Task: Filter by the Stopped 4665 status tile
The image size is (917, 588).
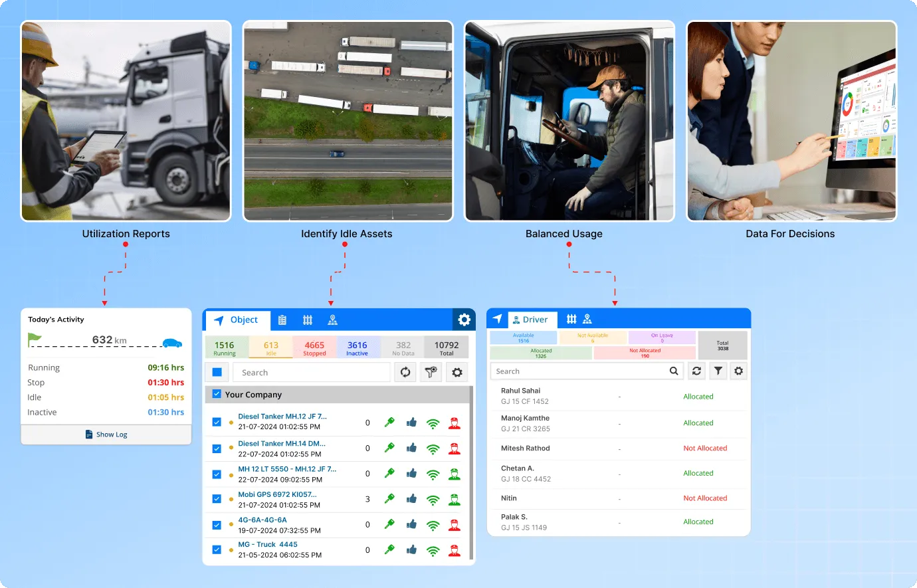Action: [314, 347]
